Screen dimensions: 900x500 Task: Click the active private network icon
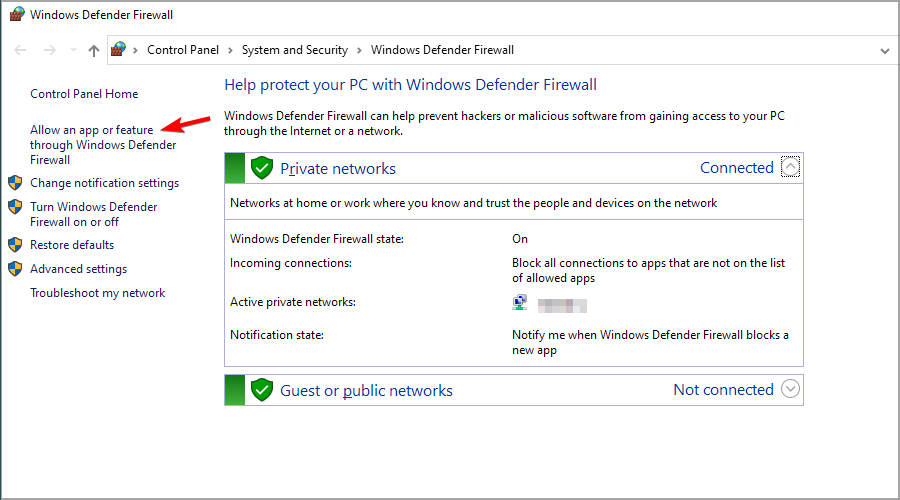coord(520,303)
